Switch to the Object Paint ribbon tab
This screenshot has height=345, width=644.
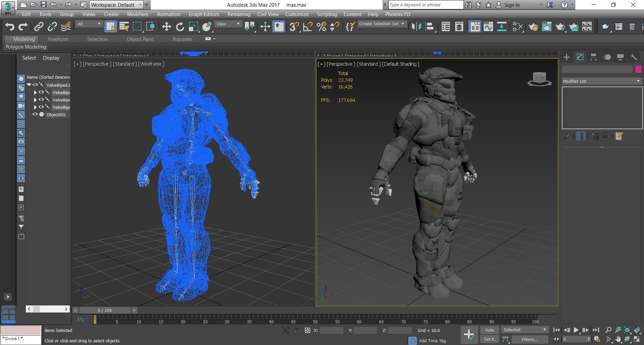pyautogui.click(x=140, y=39)
